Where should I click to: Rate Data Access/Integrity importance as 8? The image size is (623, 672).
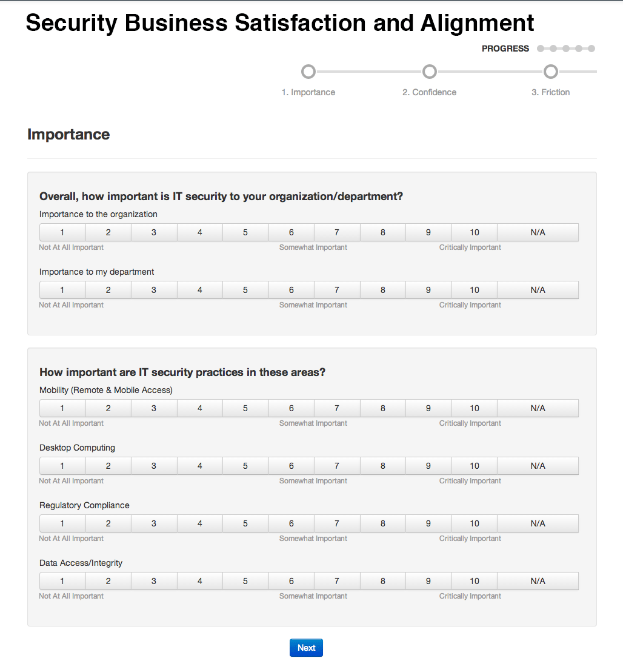pos(383,581)
